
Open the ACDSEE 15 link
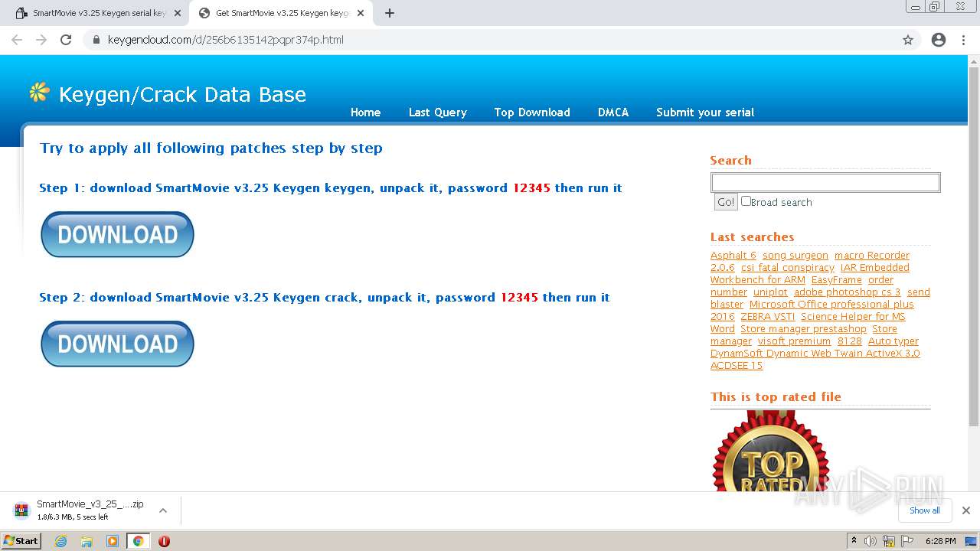pyautogui.click(x=737, y=366)
